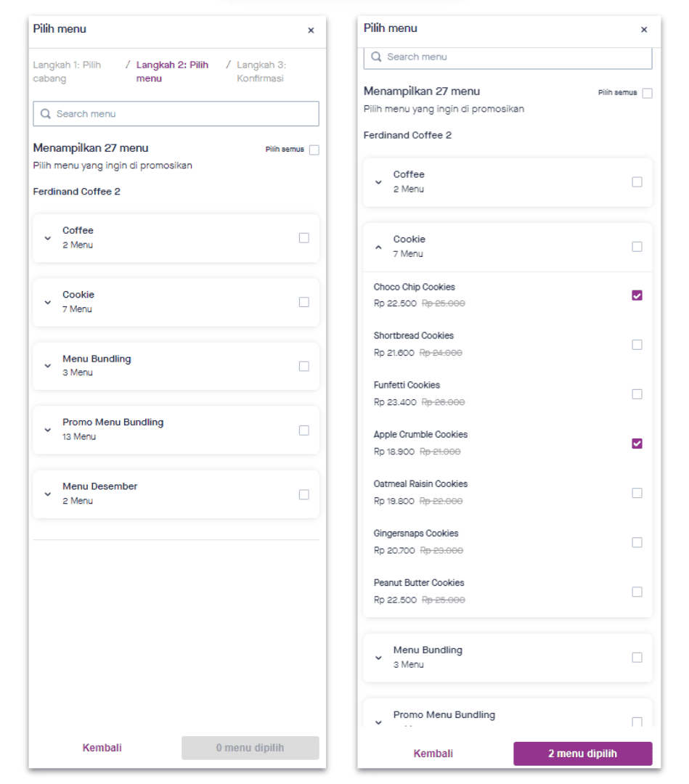
Task: Collapse the Cookie category in right panel
Action: point(378,247)
